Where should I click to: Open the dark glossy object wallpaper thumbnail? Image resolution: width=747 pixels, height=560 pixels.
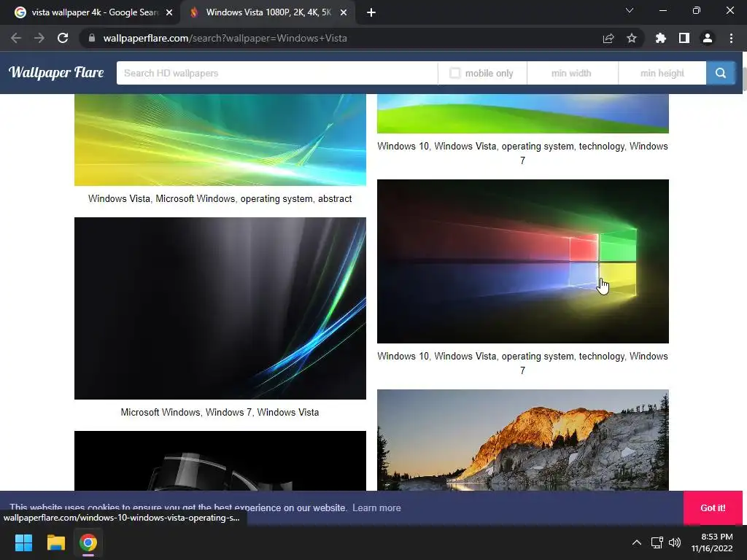pos(220,461)
